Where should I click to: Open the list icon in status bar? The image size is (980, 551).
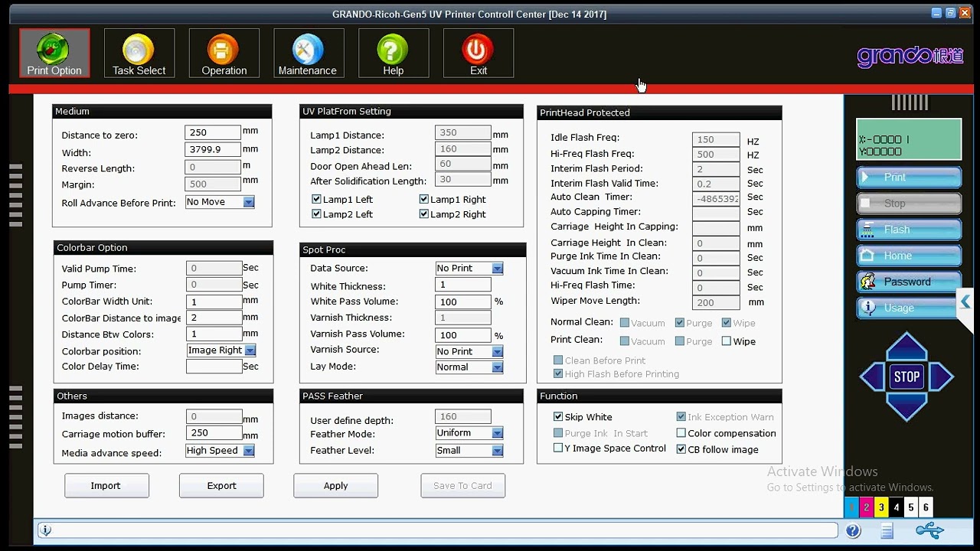(887, 530)
